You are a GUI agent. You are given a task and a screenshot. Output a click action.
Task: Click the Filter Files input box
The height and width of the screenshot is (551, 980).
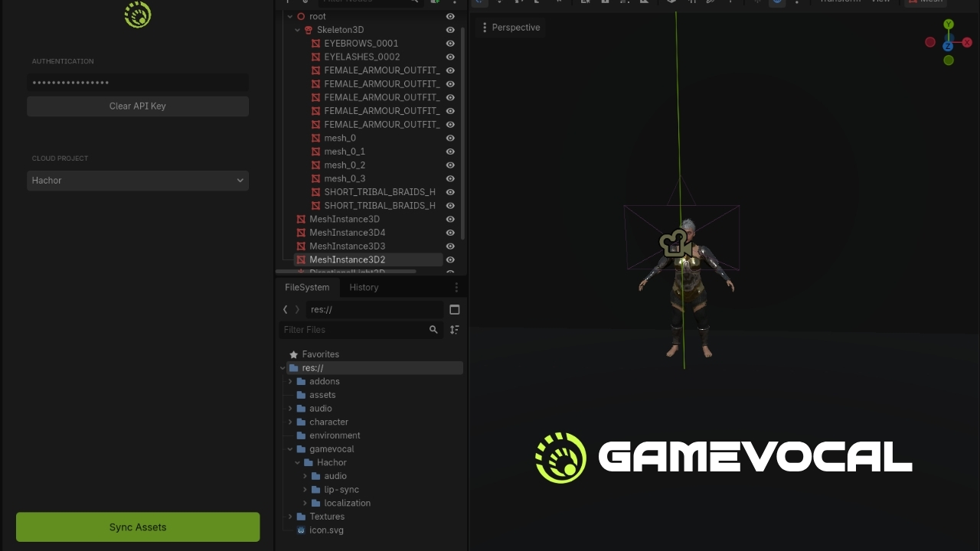tap(360, 330)
